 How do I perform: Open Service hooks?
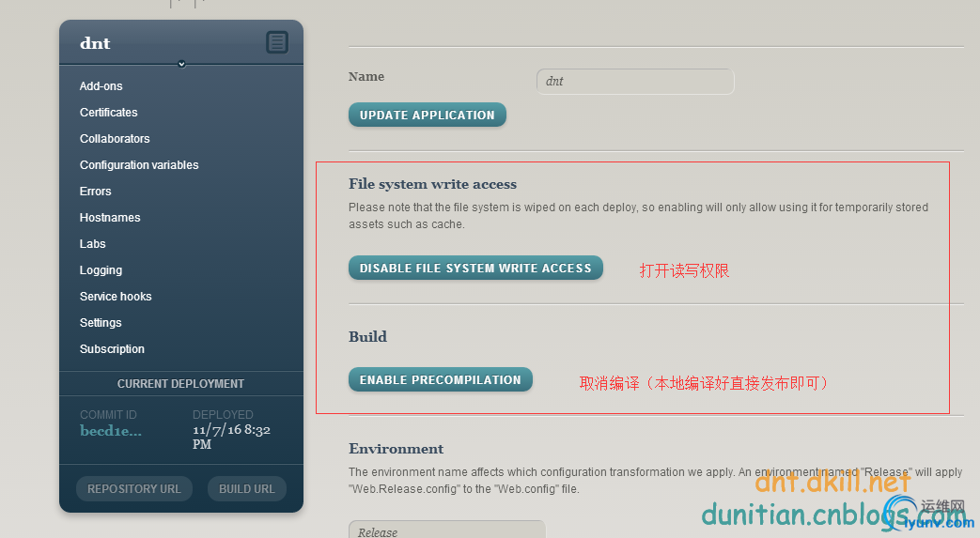point(116,296)
